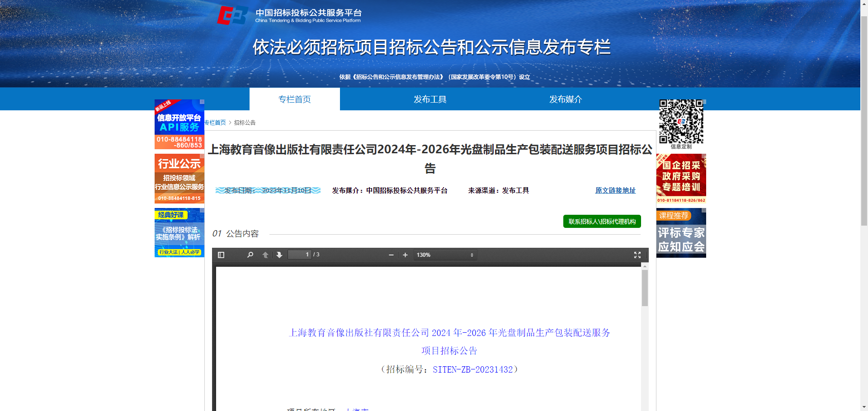
Task: Click the scroll-down arrow of page scrollbar
Action: point(864,407)
